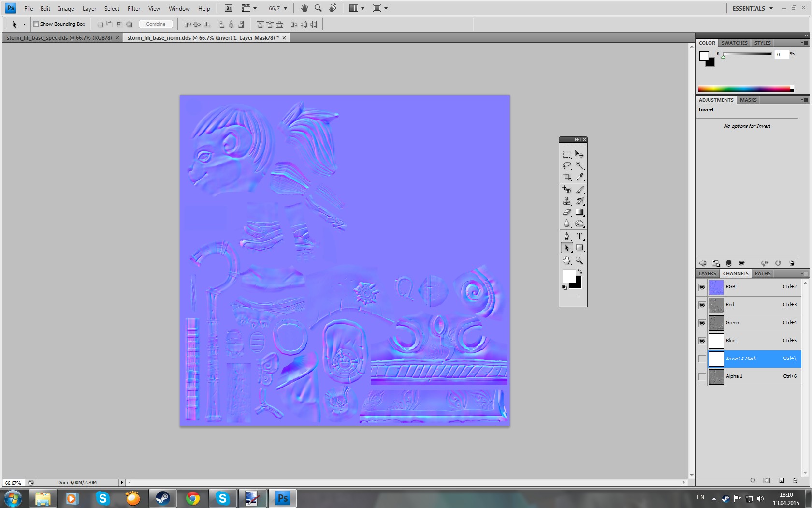The image size is (812, 508).
Task: Click the Rotate View tool in application bar
Action: (x=333, y=8)
